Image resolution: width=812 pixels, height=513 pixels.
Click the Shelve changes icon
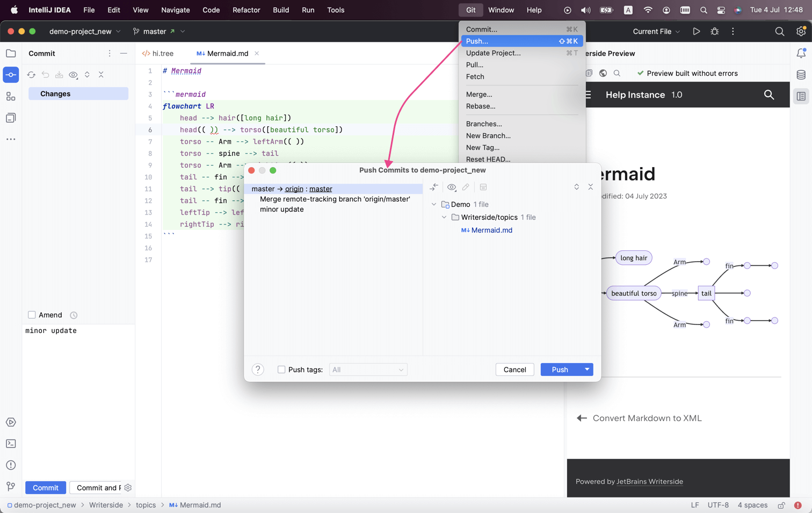[x=59, y=75]
